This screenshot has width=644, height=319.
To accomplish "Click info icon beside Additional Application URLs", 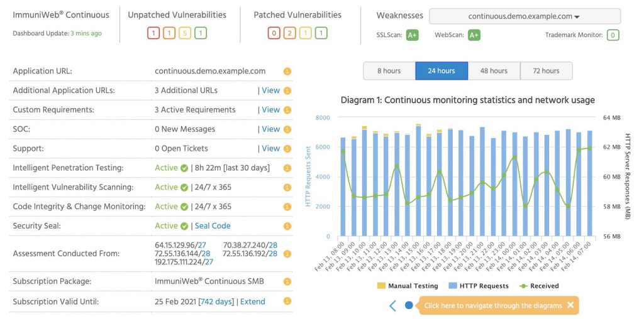I will (x=287, y=90).
